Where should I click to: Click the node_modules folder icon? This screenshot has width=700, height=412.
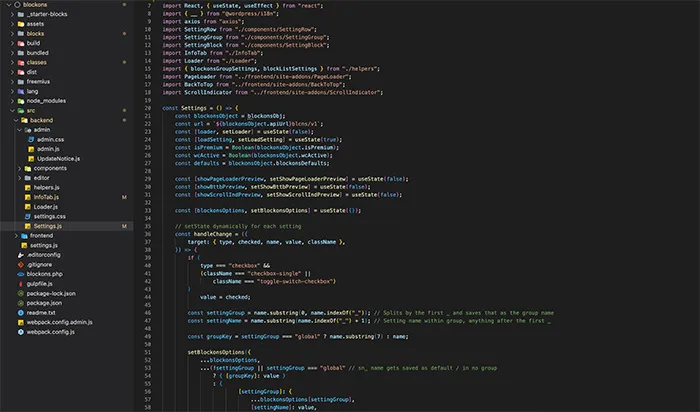[21, 101]
